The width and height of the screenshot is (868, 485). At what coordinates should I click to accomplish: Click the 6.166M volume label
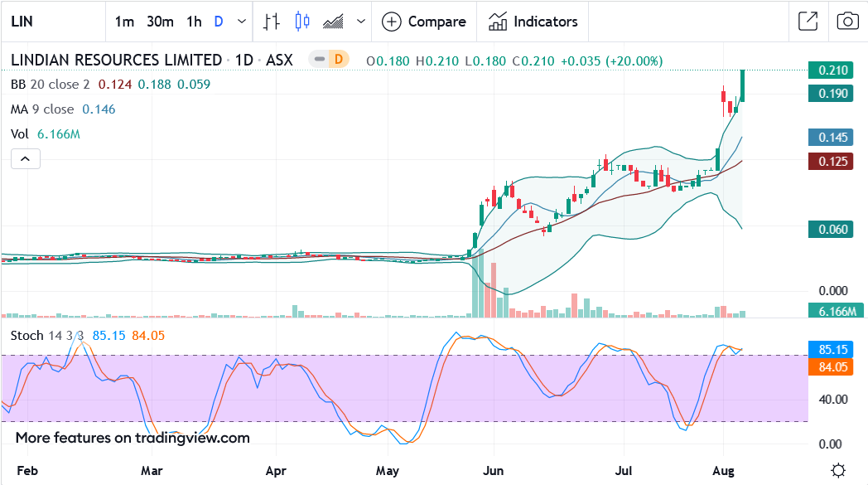(836, 311)
